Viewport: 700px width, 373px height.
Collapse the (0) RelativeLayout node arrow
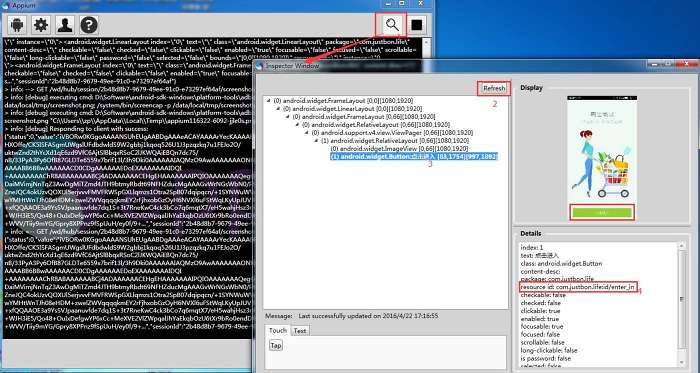click(x=298, y=125)
